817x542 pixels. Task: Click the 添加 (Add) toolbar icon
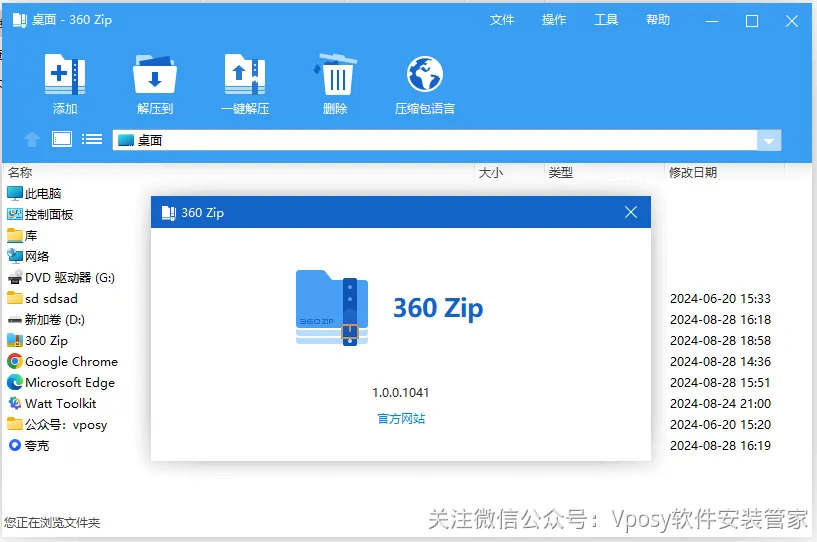[x=65, y=75]
